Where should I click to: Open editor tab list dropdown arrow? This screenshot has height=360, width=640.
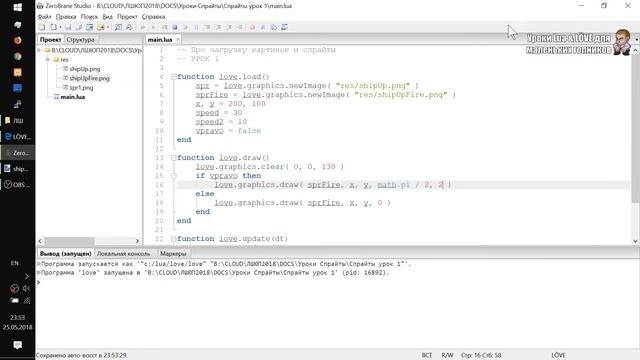[x=636, y=40]
